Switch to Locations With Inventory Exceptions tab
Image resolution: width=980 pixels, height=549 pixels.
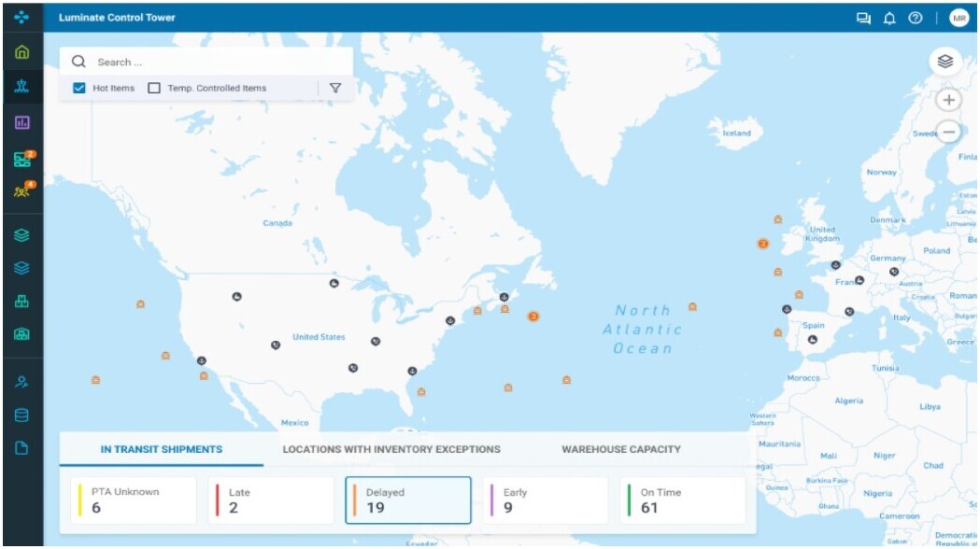pyautogui.click(x=391, y=450)
